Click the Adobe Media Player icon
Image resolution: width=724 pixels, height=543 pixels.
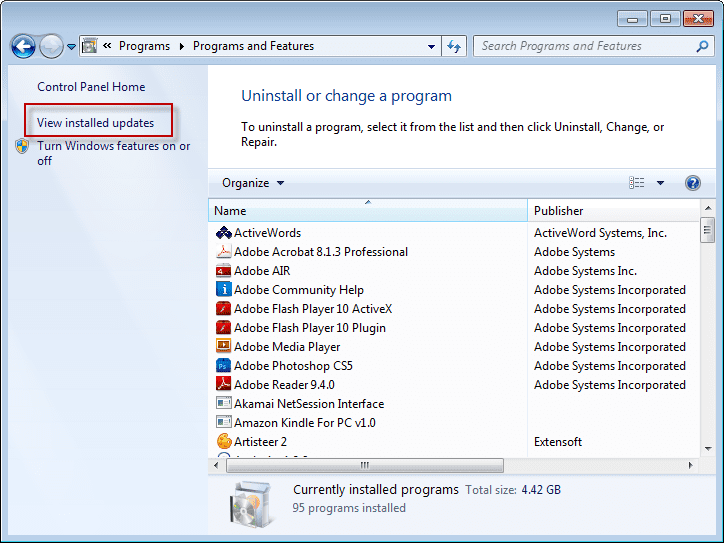pyautogui.click(x=224, y=346)
